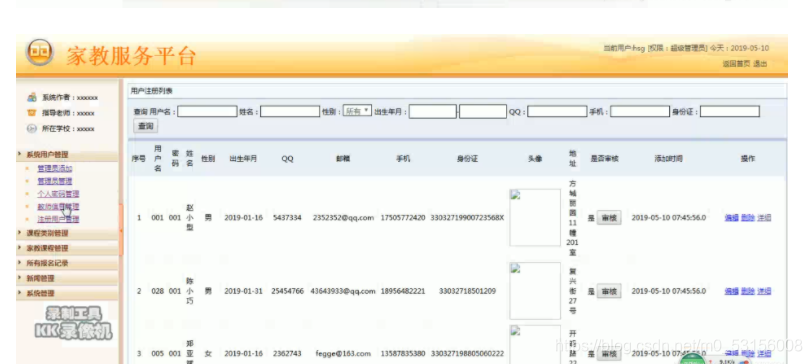Screen dimensions: 812x364
Task: Click the avatar image of 赵小型
Action: click(535, 217)
